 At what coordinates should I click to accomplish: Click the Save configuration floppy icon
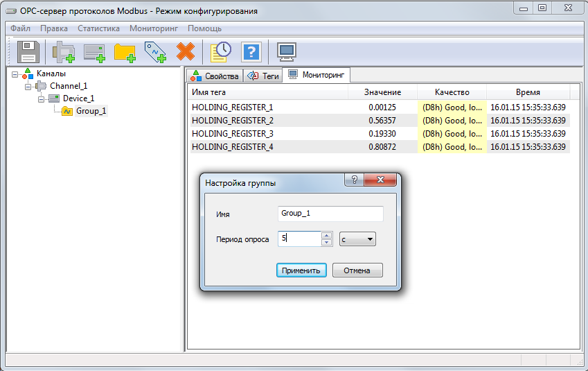point(28,51)
